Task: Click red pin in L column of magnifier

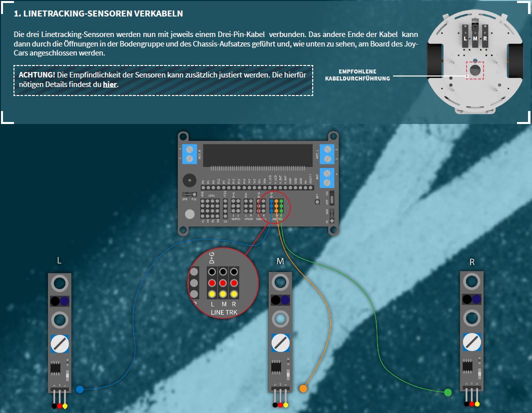Action: [212, 283]
